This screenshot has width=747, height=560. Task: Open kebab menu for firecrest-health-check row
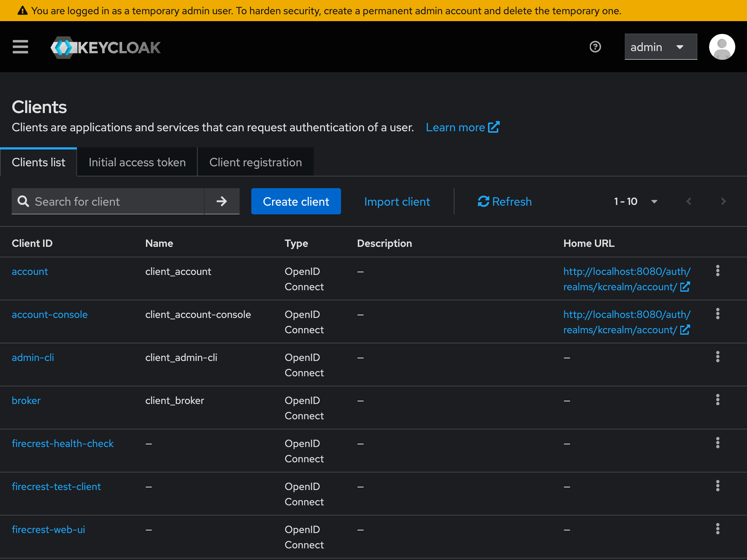tap(717, 443)
